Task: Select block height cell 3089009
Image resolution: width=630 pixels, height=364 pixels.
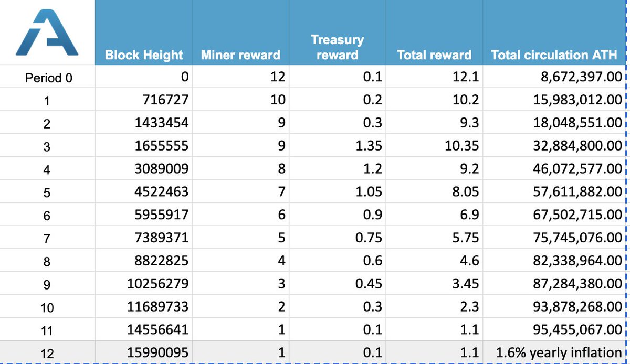Action: (x=144, y=169)
